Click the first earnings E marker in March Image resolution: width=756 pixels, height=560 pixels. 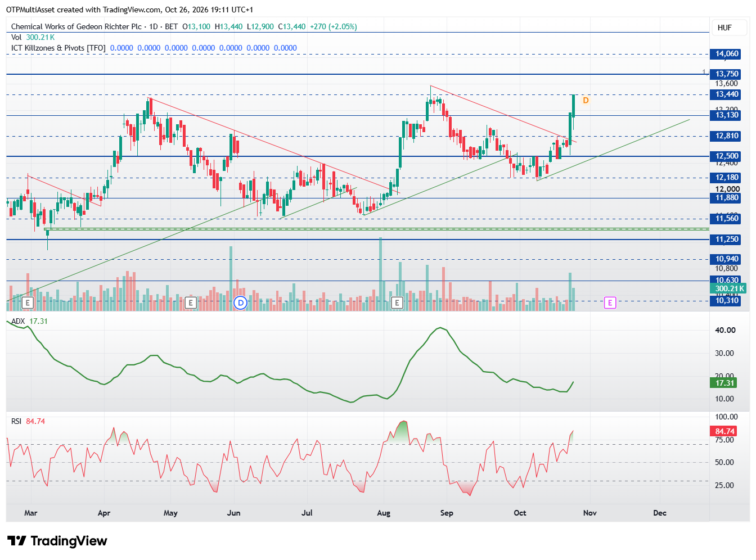28,303
